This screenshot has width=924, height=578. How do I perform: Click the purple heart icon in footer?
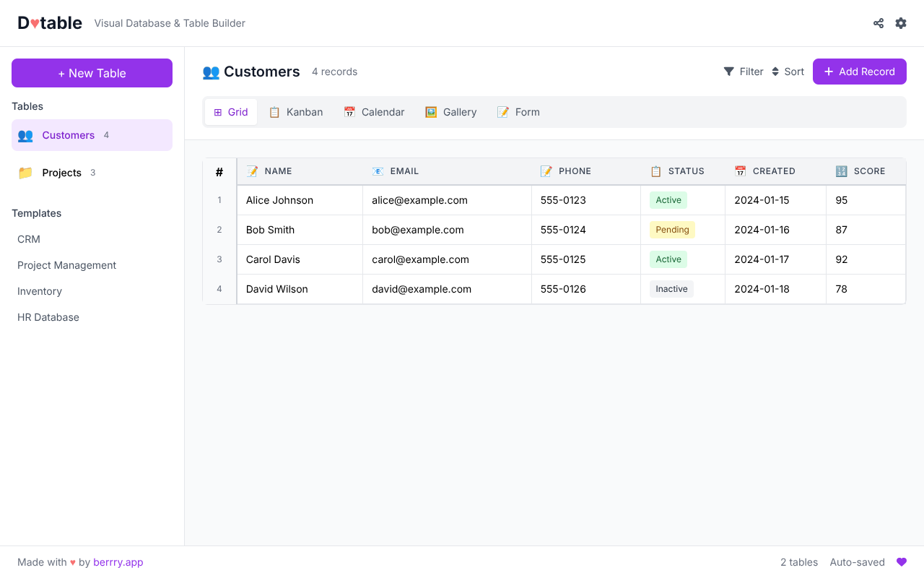(x=901, y=562)
